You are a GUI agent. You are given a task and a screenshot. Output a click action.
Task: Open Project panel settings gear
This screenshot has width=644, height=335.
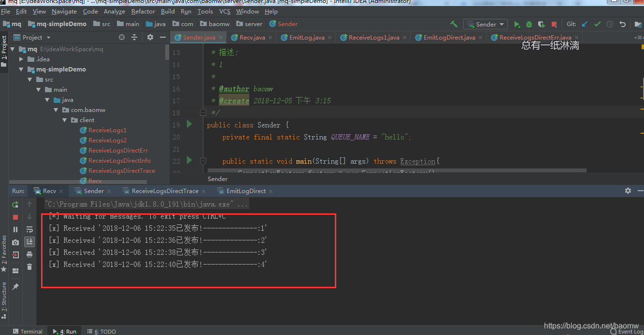tap(150, 37)
